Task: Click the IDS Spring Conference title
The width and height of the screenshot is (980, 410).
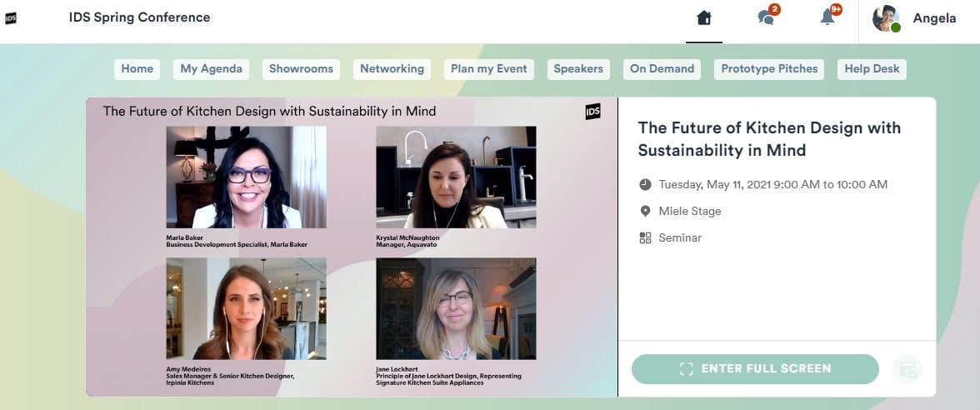Action: point(139,17)
